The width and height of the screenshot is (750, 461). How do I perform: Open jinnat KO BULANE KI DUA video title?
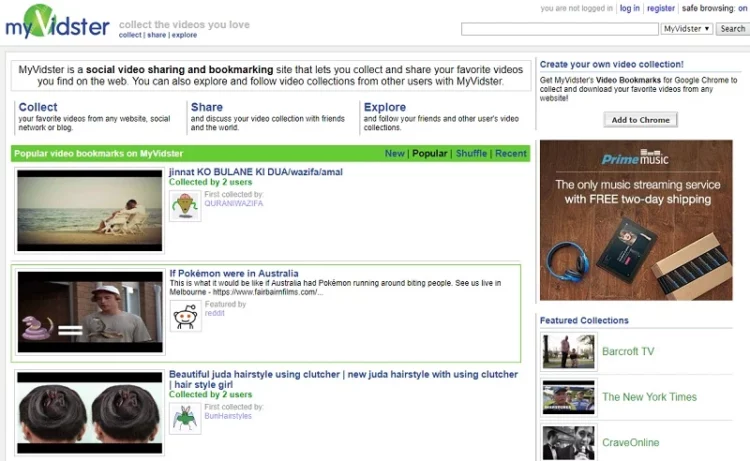click(x=255, y=172)
